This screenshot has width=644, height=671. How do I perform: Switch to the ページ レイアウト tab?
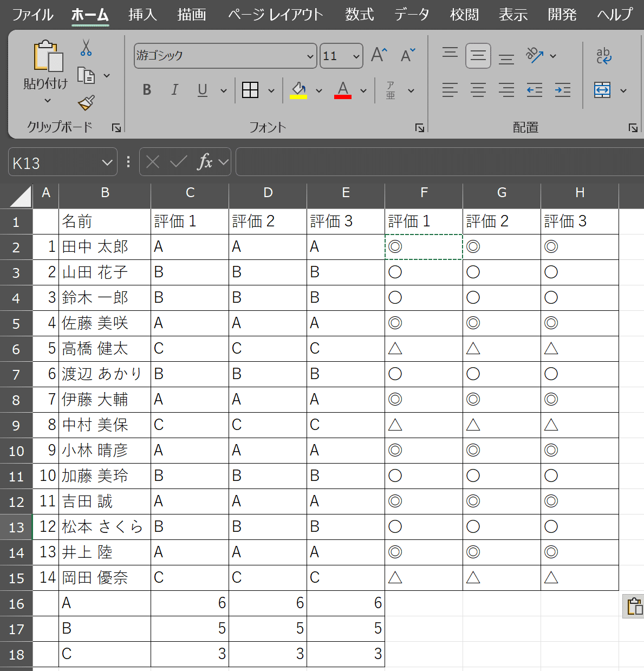pos(275,15)
